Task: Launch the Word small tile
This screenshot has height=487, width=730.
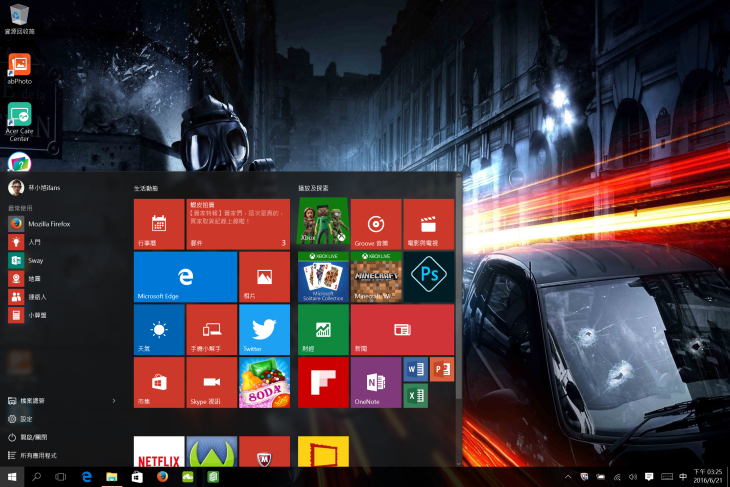Action: [415, 369]
